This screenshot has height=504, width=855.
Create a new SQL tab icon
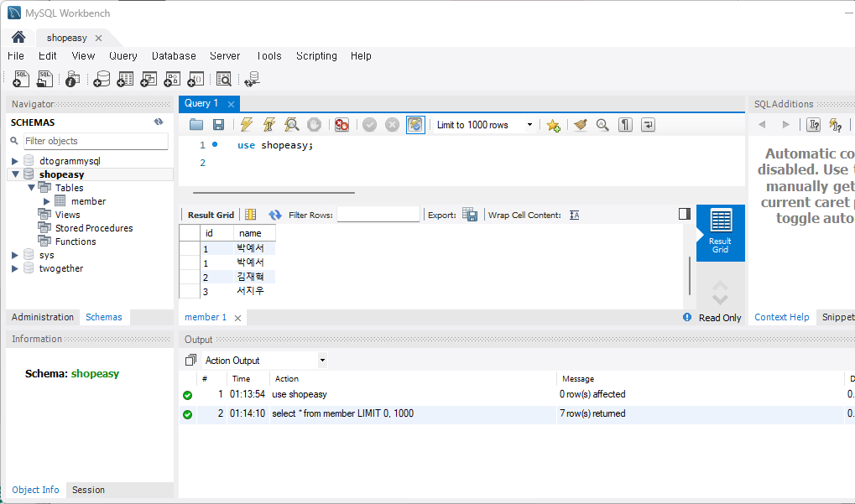(21, 79)
